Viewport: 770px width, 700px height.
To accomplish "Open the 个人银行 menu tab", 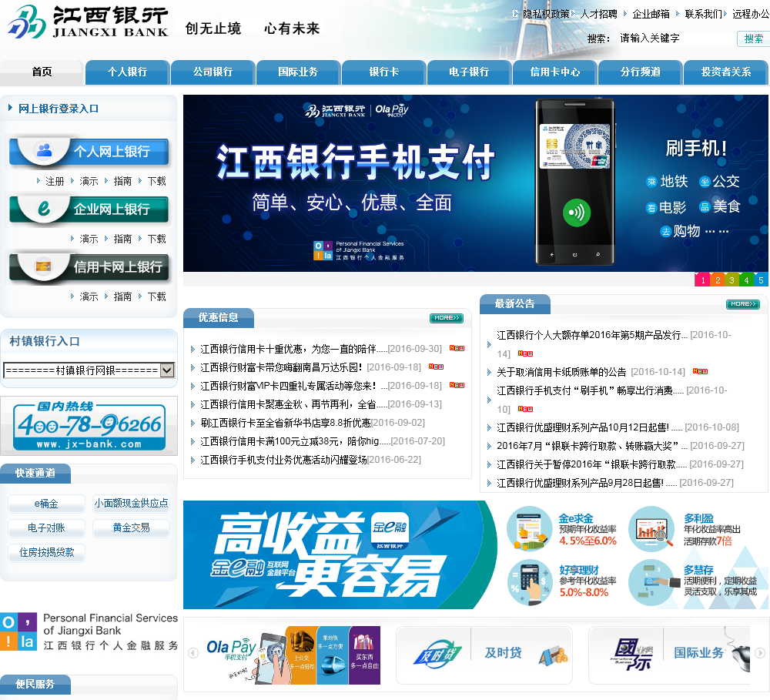I will click(128, 72).
